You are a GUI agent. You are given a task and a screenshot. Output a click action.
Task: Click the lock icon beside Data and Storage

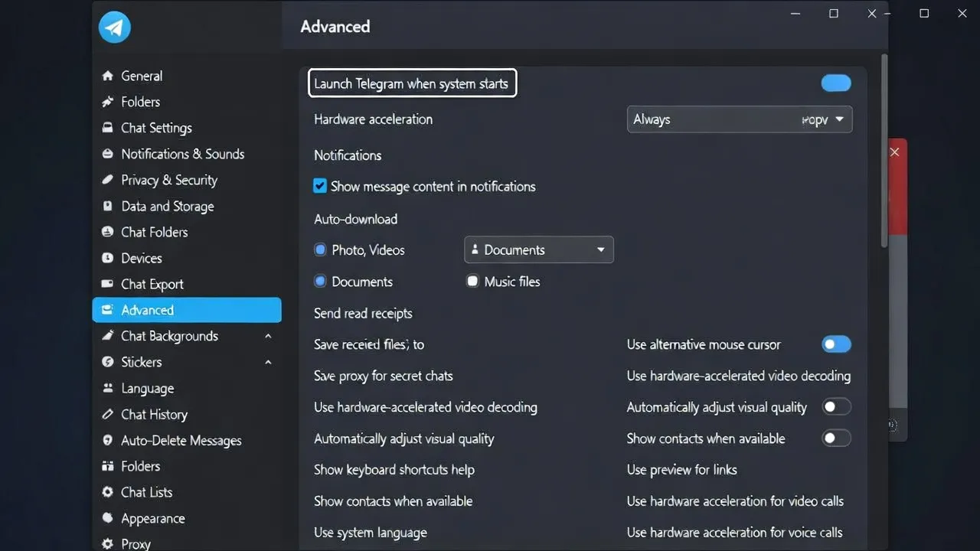(107, 206)
